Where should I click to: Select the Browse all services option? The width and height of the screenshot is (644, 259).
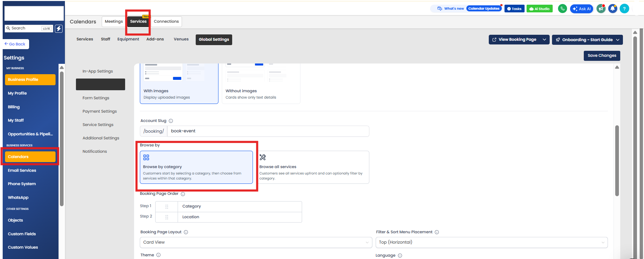pos(313,167)
